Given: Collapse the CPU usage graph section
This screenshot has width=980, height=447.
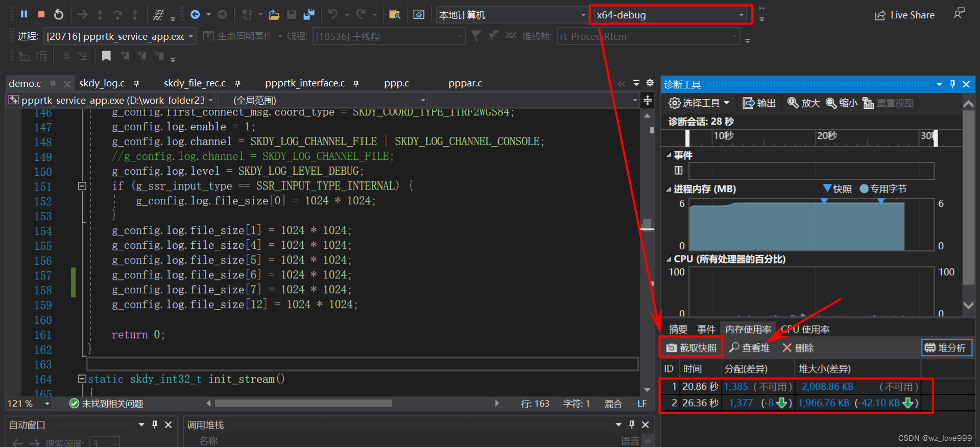Looking at the screenshot, I should coord(668,259).
